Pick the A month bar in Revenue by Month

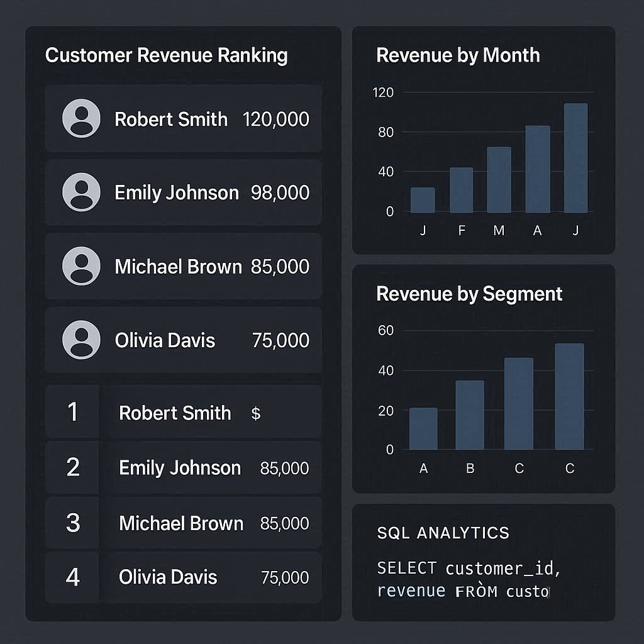(538, 169)
